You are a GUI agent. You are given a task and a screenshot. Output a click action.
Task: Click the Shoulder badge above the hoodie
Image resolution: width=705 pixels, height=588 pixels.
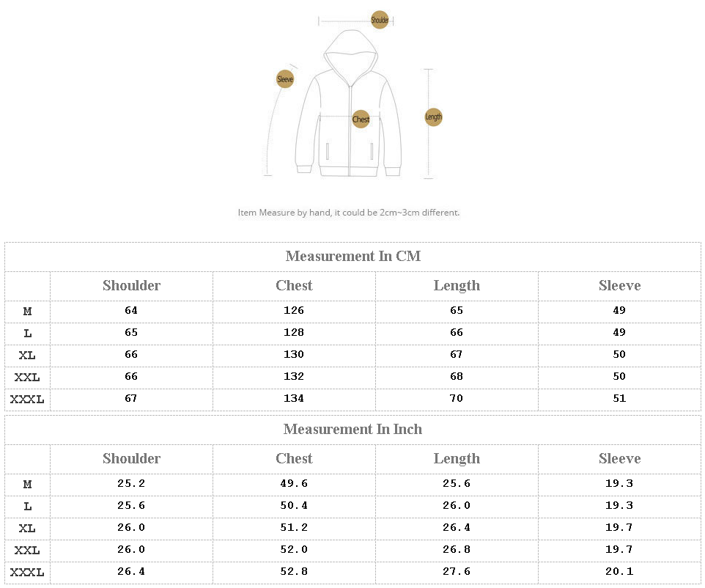click(x=380, y=21)
